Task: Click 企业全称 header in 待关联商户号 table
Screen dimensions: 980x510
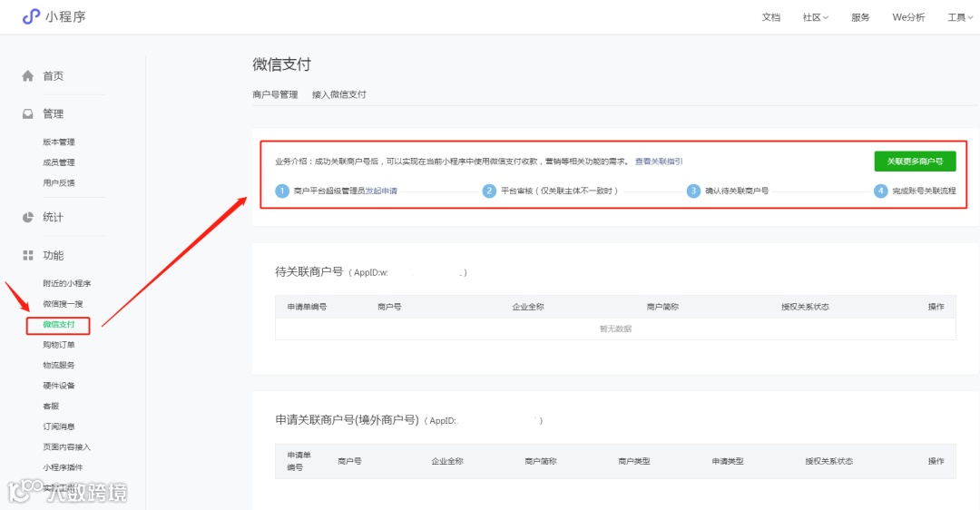Action: [528, 307]
